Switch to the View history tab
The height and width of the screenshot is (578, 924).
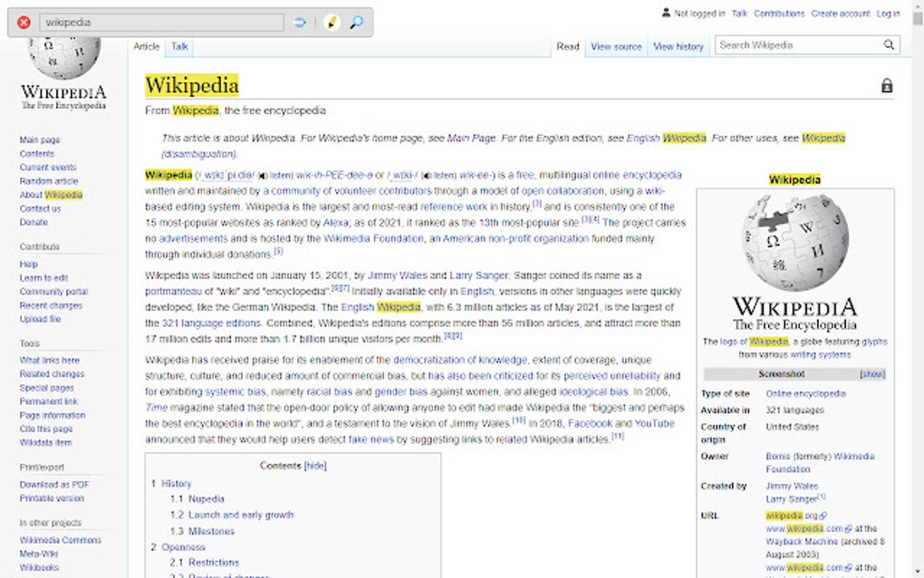click(x=678, y=46)
